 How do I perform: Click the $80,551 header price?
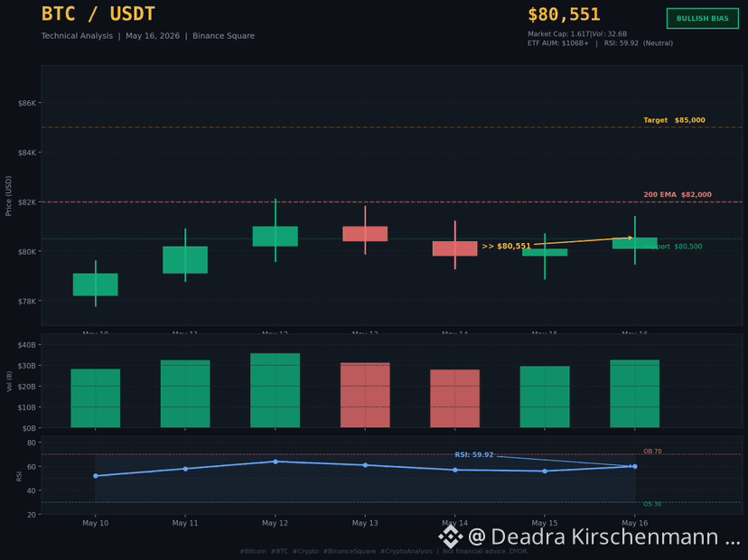coord(564,14)
